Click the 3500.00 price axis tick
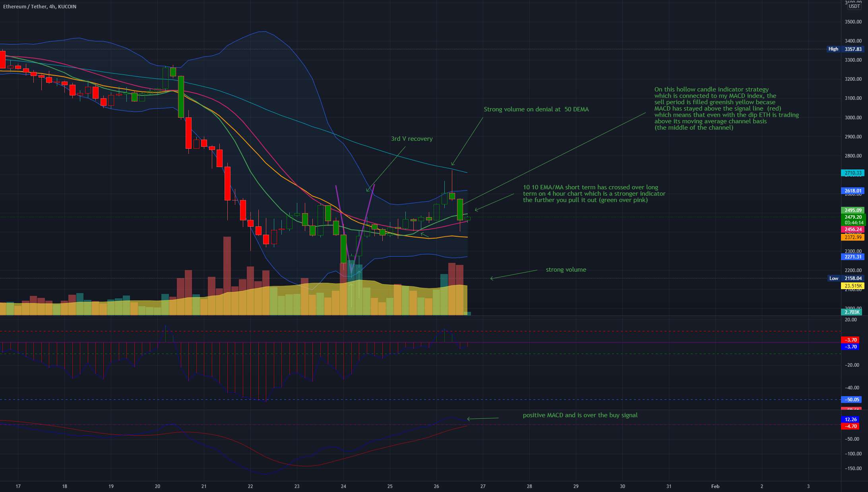The image size is (868, 492). (853, 22)
